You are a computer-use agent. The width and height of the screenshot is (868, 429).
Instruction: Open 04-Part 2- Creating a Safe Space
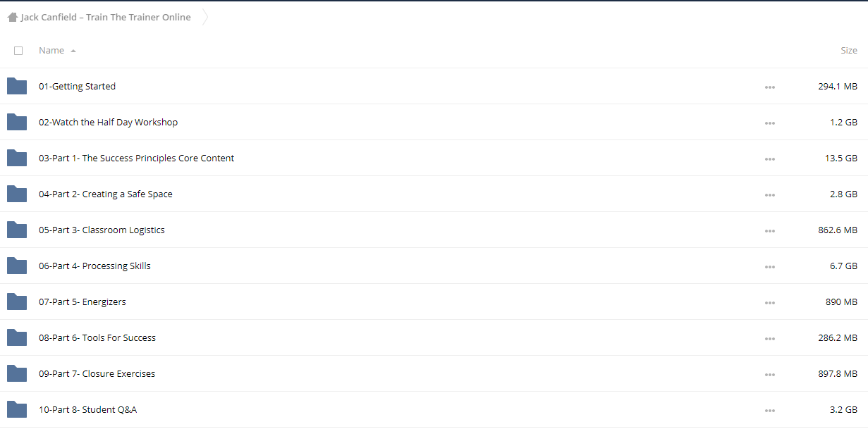[106, 194]
